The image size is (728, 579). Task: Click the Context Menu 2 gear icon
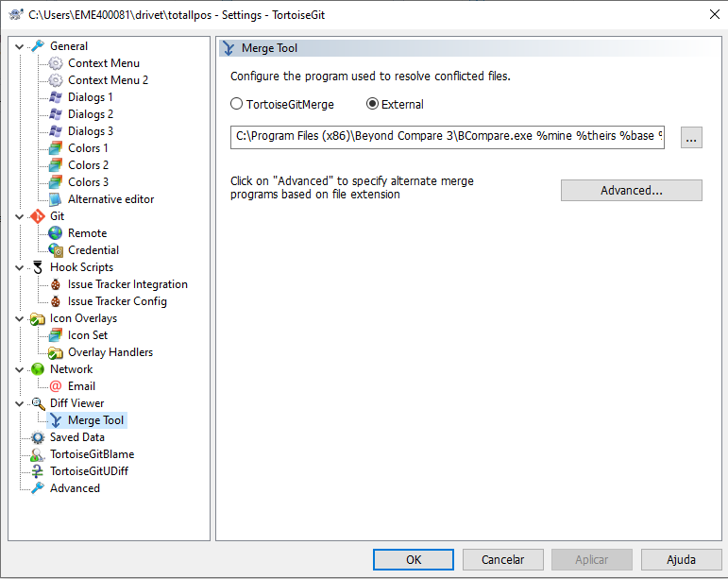56,80
